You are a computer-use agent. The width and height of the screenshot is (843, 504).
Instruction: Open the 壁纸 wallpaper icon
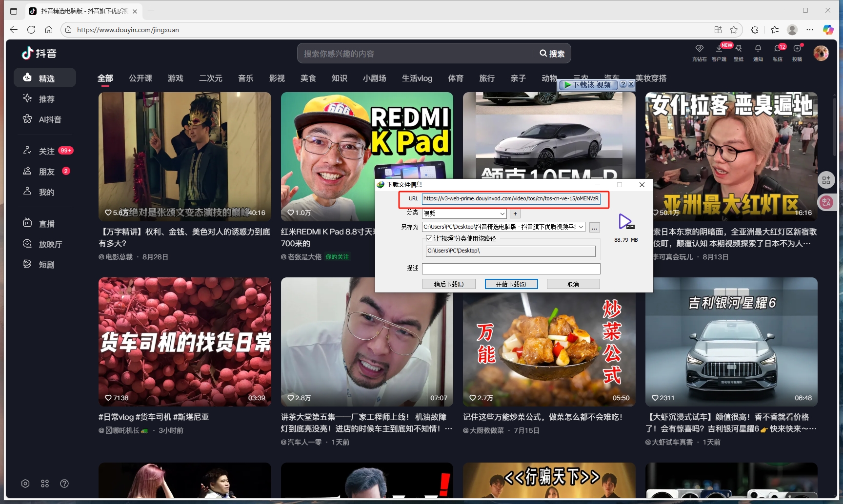739,52
